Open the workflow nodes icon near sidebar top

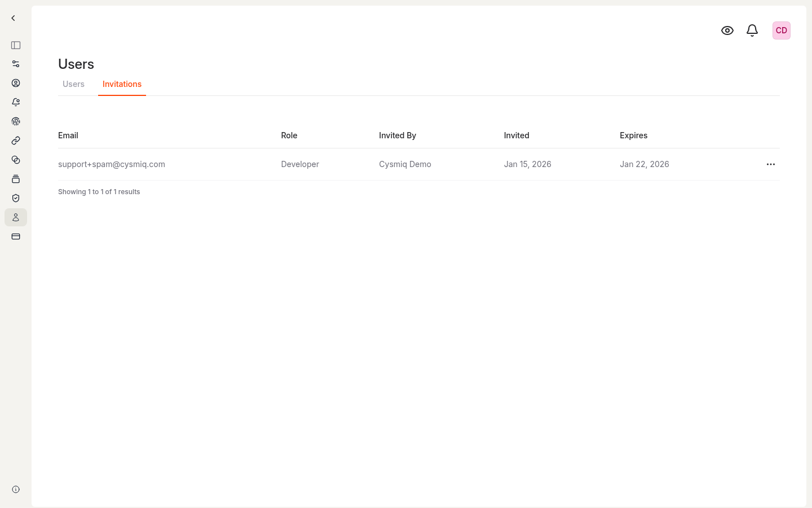point(16,63)
